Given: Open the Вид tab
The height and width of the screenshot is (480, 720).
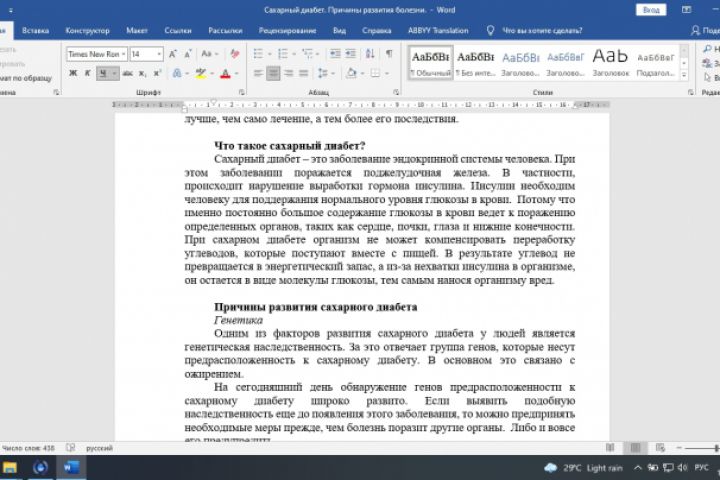Looking at the screenshot, I should pyautogui.click(x=339, y=31).
